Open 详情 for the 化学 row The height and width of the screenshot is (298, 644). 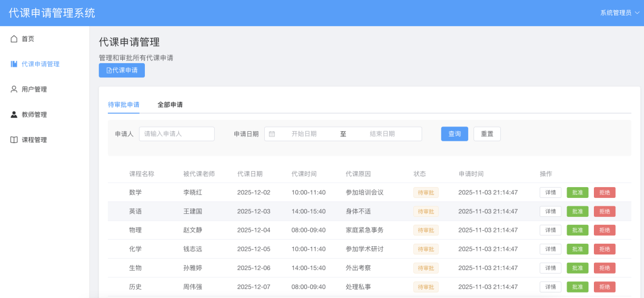tap(550, 249)
